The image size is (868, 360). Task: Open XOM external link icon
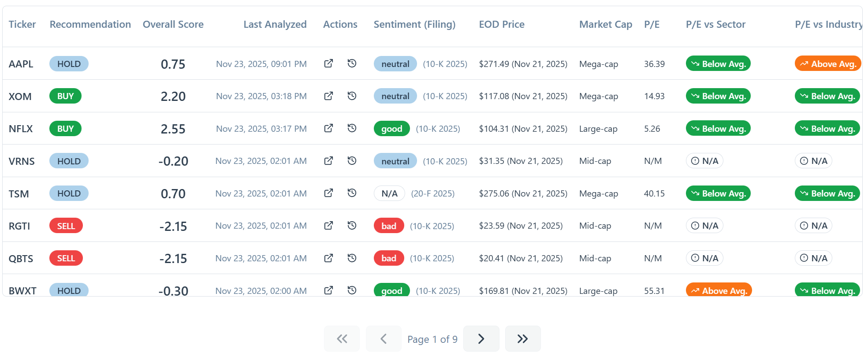tap(328, 96)
